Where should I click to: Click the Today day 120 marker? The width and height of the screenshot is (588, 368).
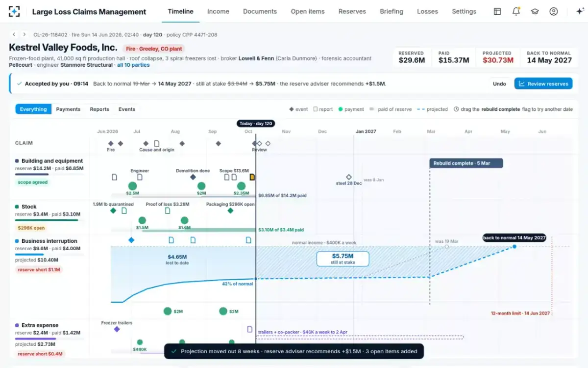[256, 124]
